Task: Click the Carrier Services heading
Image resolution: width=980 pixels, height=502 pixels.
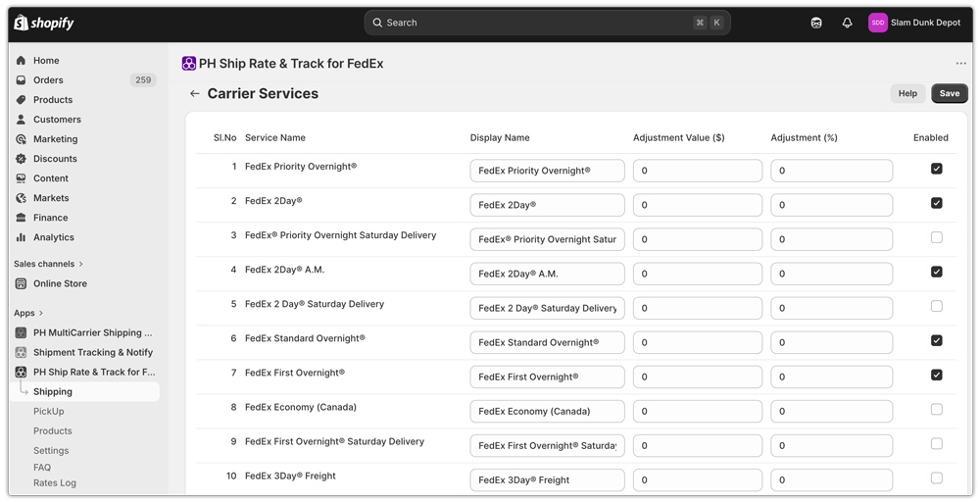Action: click(263, 93)
